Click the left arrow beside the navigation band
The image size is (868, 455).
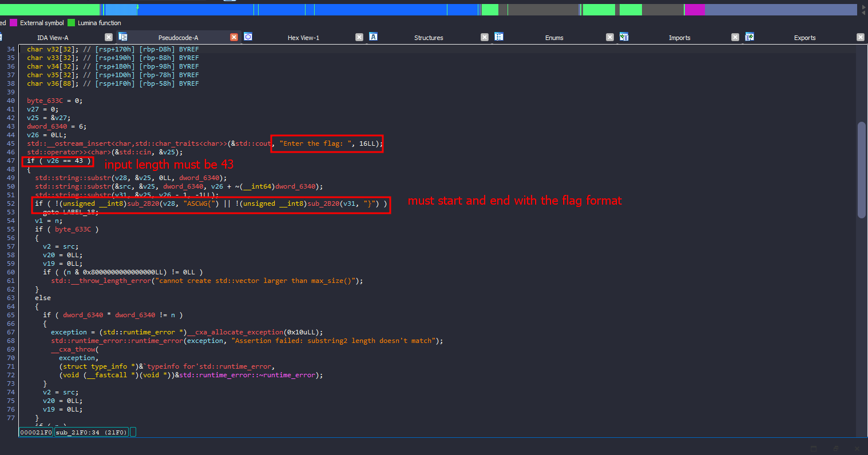(x=863, y=14)
